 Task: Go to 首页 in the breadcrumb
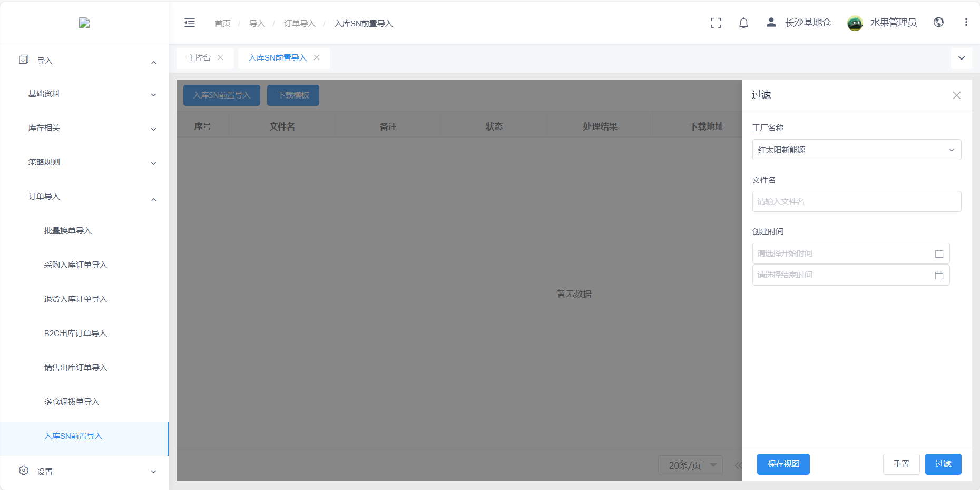tap(222, 24)
